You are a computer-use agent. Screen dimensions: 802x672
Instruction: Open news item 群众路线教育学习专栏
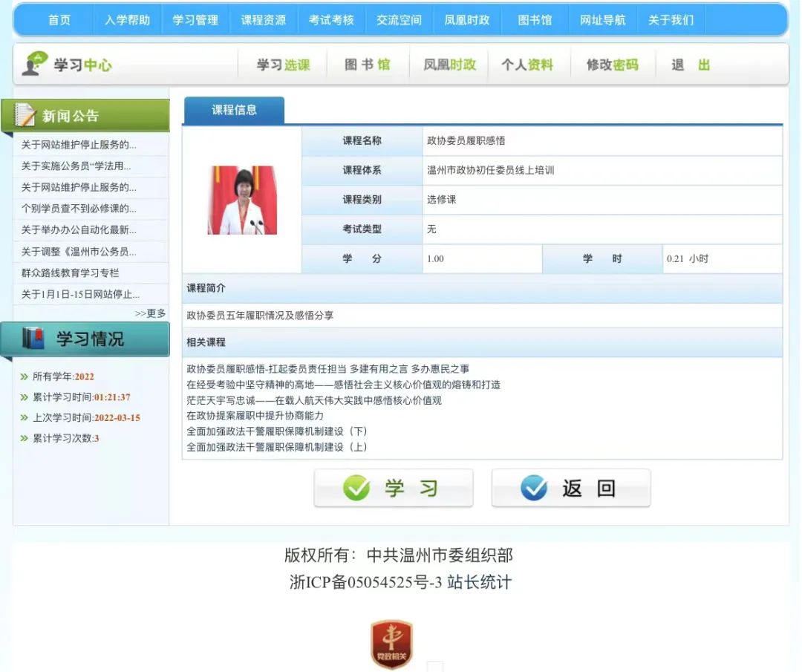70,273
